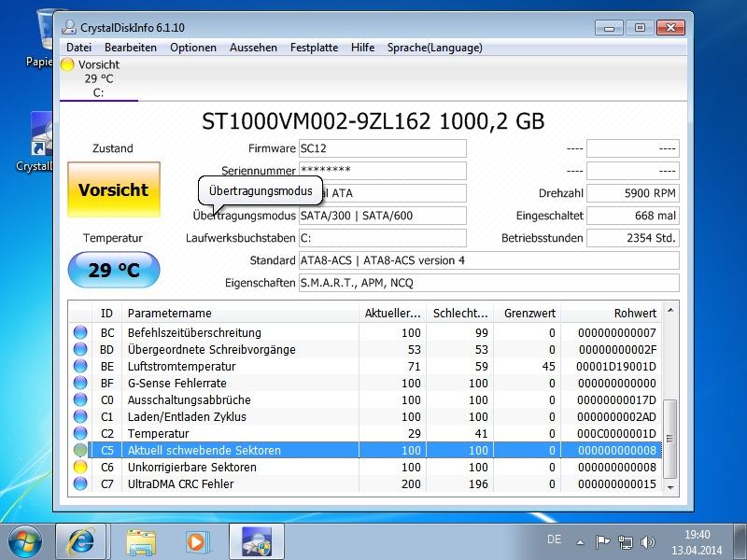Open the Aussehen menu
The height and width of the screenshot is (560, 747).
253,48
